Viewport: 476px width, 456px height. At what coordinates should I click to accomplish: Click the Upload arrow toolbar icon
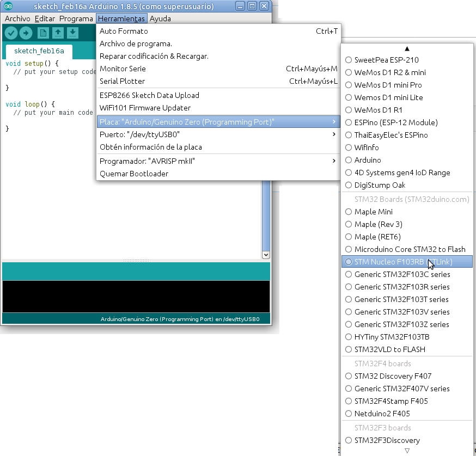tap(26, 33)
